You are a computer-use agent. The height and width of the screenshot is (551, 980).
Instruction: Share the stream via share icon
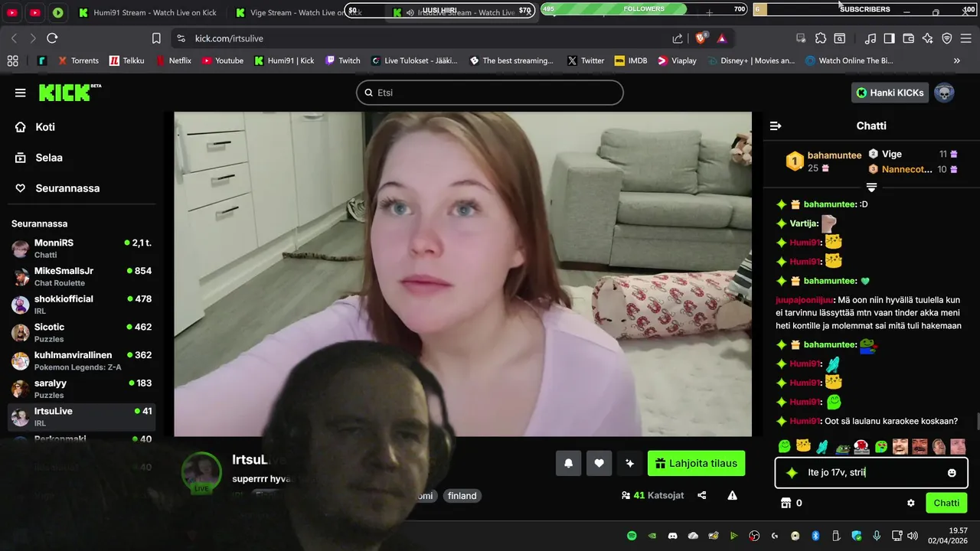(702, 495)
